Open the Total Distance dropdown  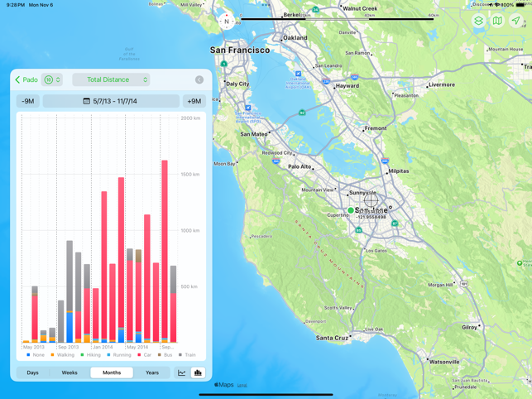point(111,79)
